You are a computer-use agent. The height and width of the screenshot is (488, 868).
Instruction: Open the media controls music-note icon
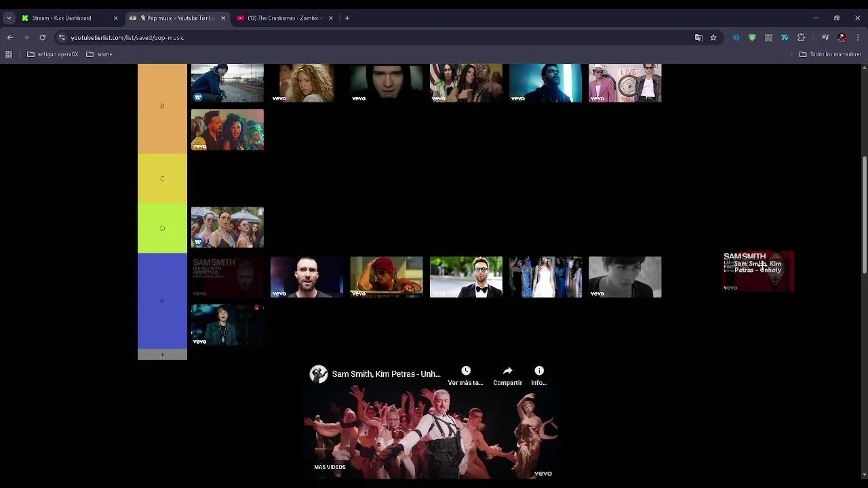[x=825, y=38]
